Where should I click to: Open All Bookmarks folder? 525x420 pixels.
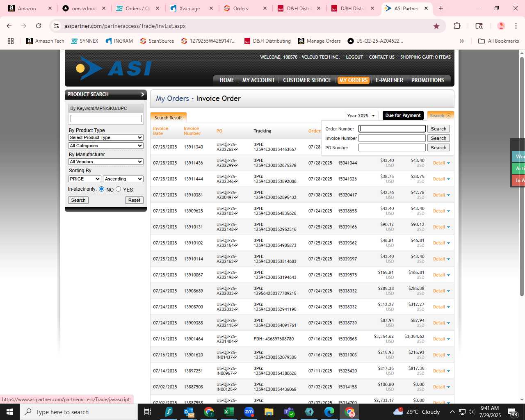(499, 41)
